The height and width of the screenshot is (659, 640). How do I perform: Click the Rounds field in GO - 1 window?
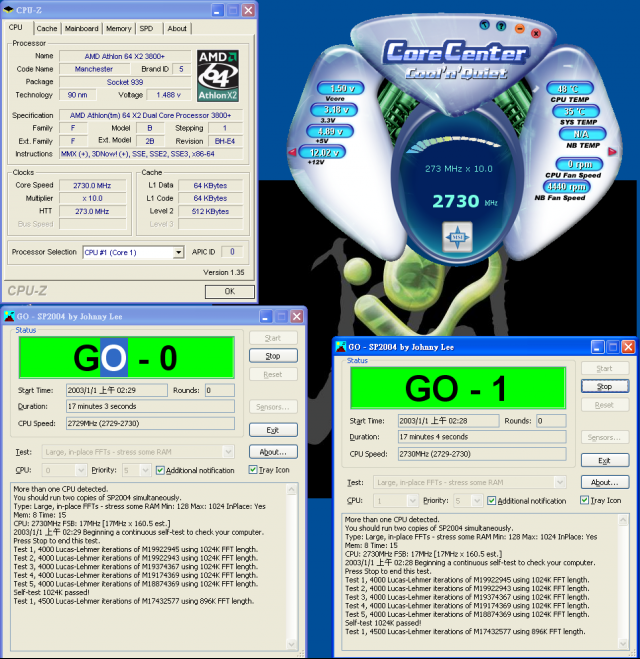click(x=551, y=421)
